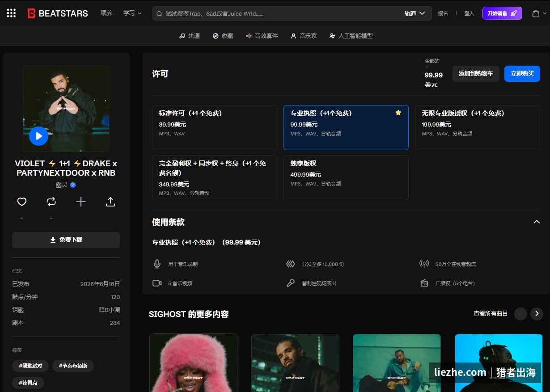Click the BeatStars logo
The width and height of the screenshot is (550, 392).
click(58, 13)
